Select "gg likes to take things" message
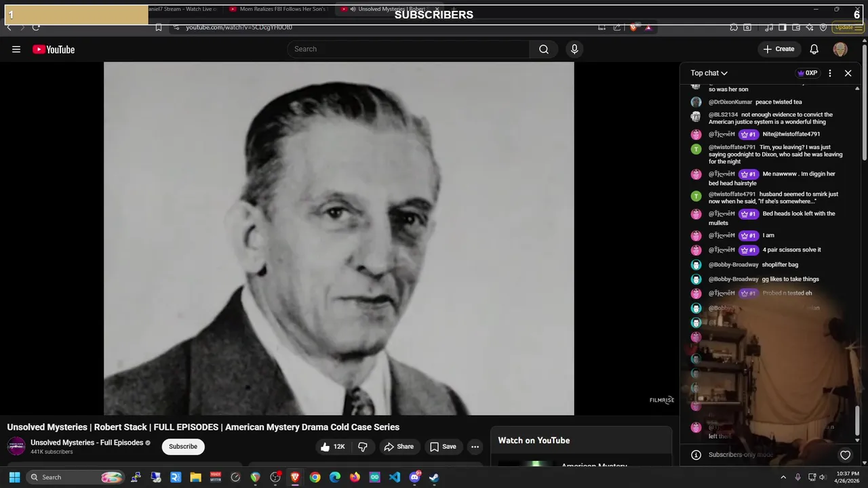Screen dimensions: 868x488 click(791, 279)
